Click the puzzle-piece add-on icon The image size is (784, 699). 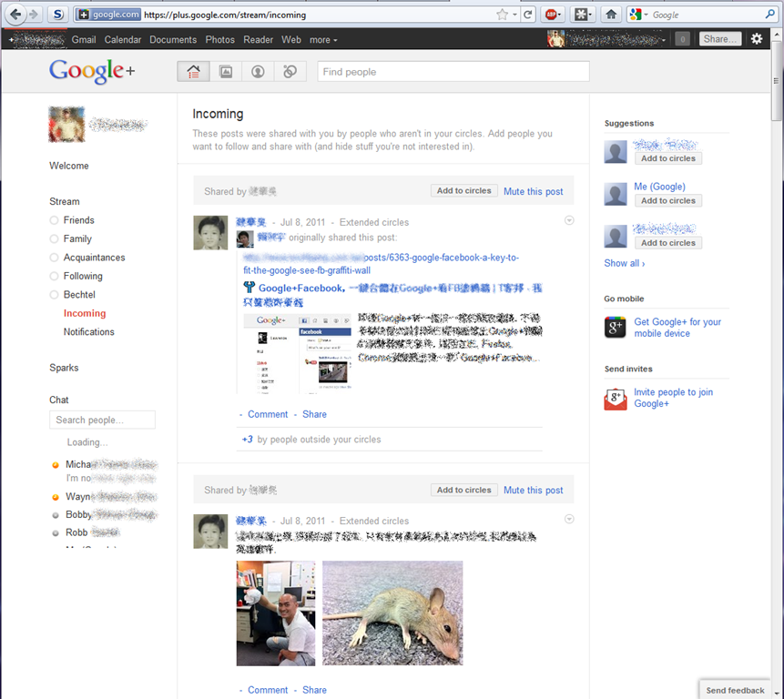pos(581,15)
